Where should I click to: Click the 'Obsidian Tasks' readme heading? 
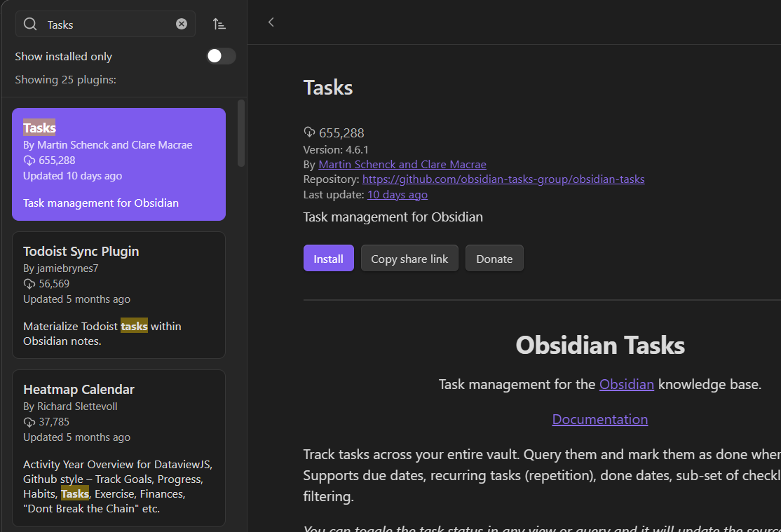click(599, 345)
